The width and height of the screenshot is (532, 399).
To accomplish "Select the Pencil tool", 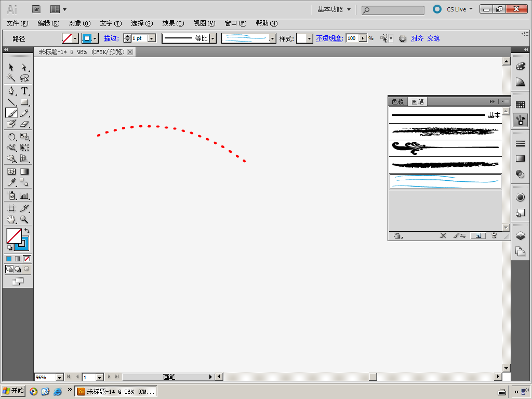I will (x=24, y=113).
